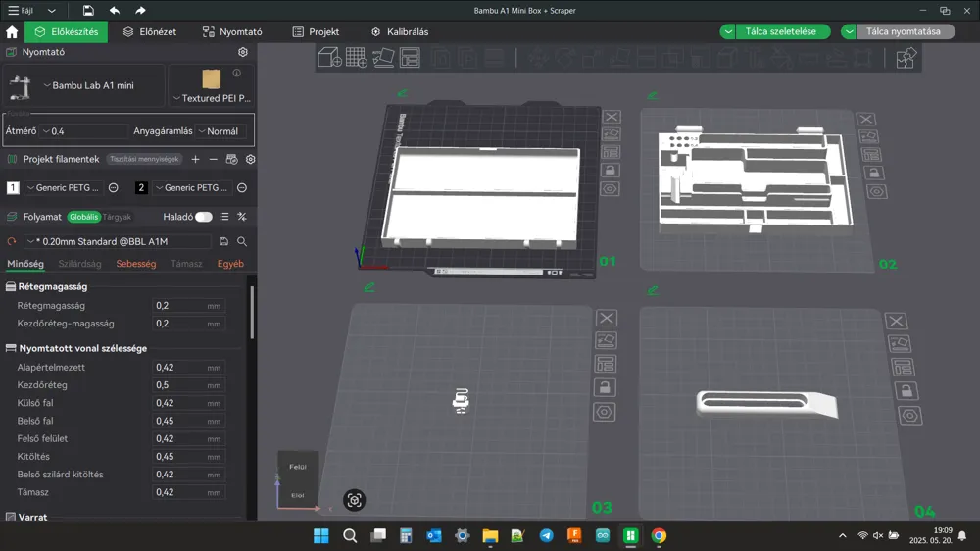Switch to the Előnézet tab

pyautogui.click(x=150, y=32)
